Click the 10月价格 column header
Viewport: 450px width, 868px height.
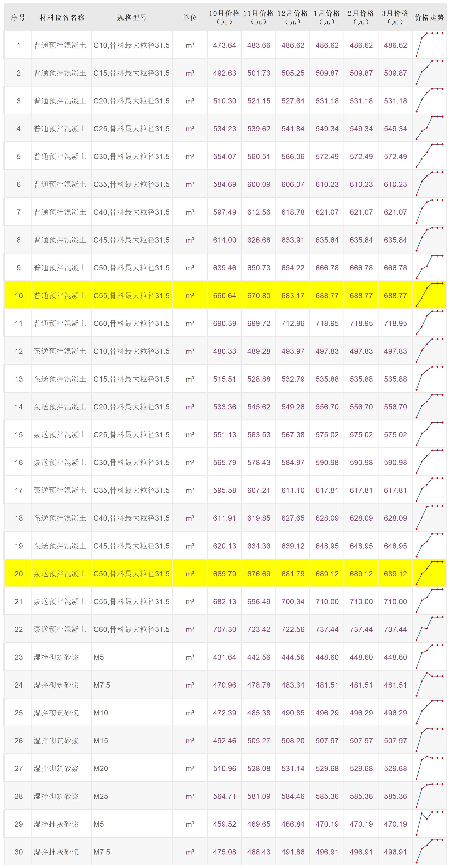click(225, 17)
